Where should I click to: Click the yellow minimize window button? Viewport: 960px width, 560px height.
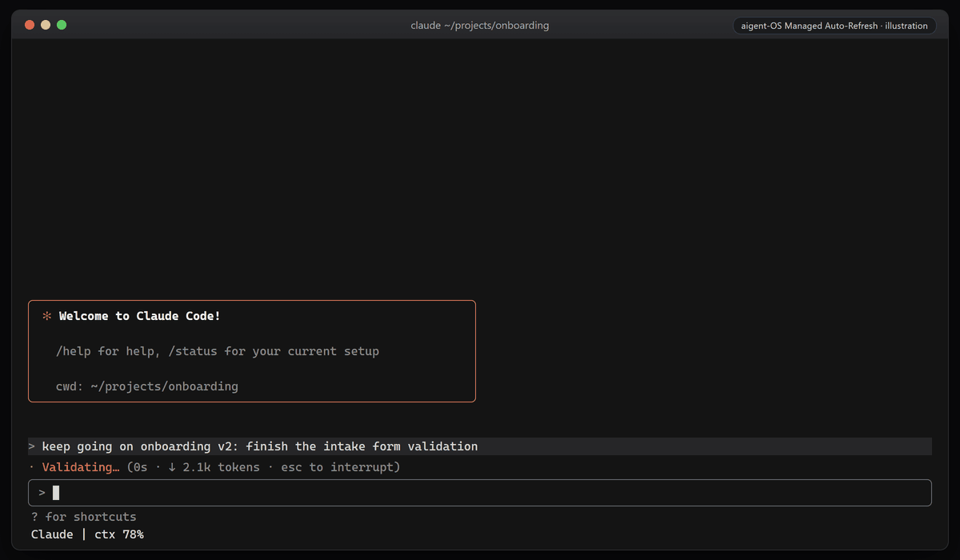click(x=46, y=25)
